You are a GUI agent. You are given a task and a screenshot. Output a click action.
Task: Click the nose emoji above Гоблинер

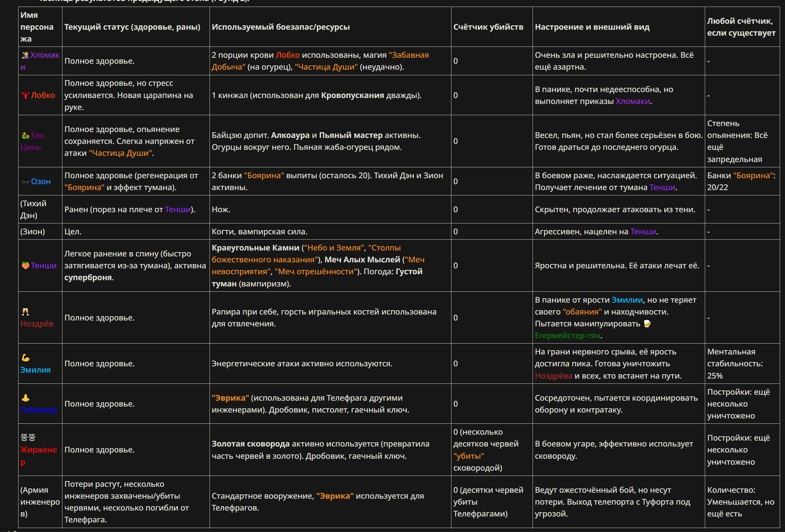click(x=25, y=398)
